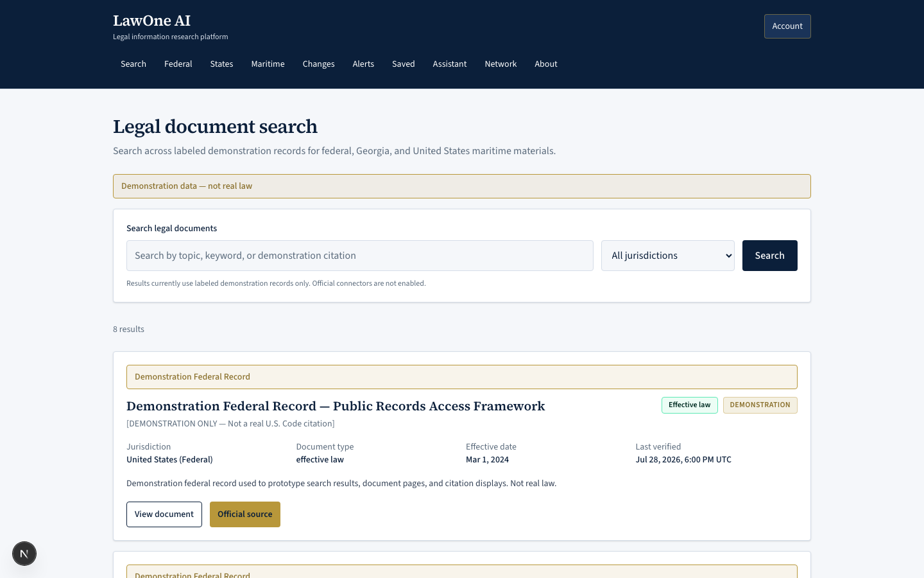Viewport: 924px width, 578px height.
Task: Open the Next.js dev tools badge
Action: click(x=24, y=554)
